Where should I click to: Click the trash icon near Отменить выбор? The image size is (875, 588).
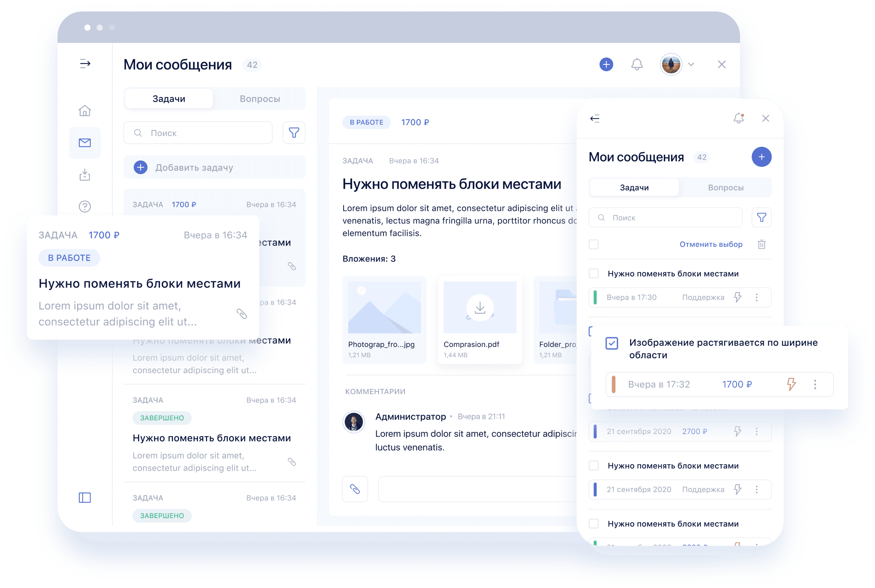tap(762, 244)
